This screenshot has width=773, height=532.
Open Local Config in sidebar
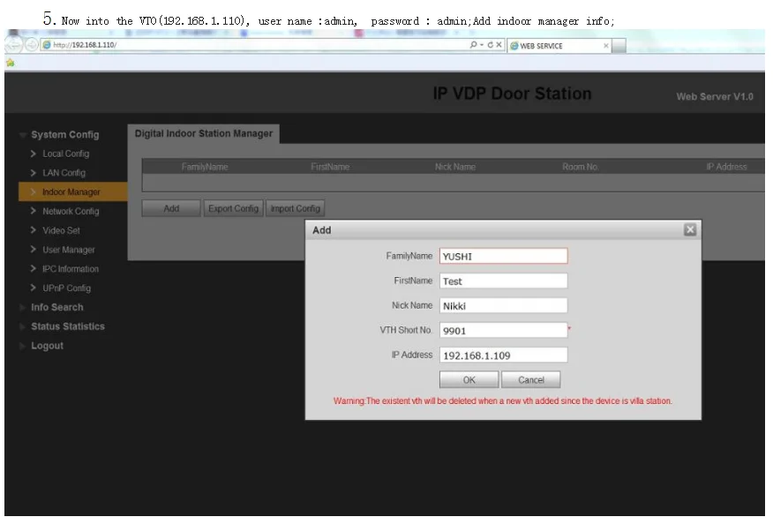click(x=65, y=154)
